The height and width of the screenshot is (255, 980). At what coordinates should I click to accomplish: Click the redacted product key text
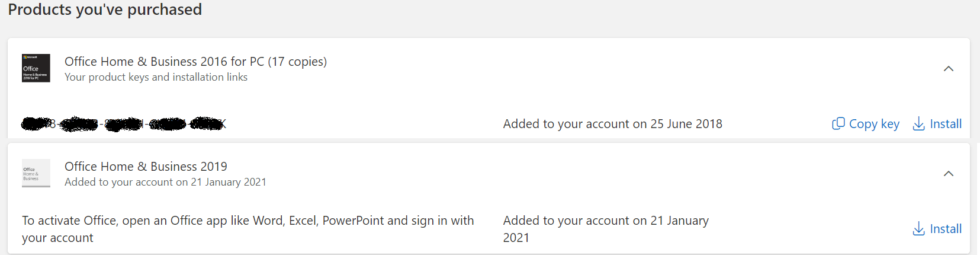(124, 124)
